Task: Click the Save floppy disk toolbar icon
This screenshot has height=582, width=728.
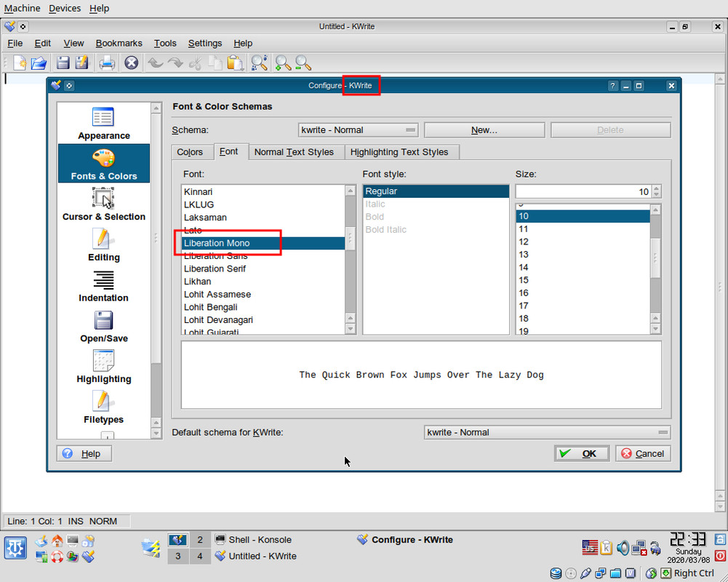Action: pos(63,63)
